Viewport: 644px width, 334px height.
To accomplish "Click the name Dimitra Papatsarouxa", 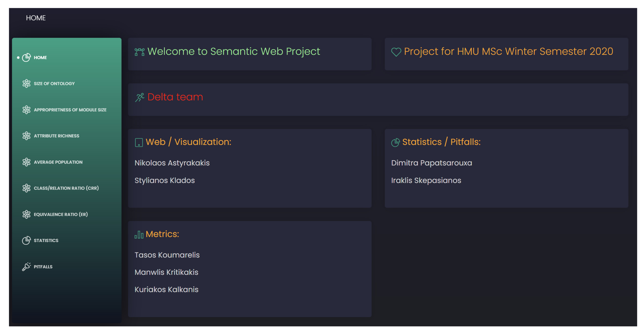I will [431, 163].
